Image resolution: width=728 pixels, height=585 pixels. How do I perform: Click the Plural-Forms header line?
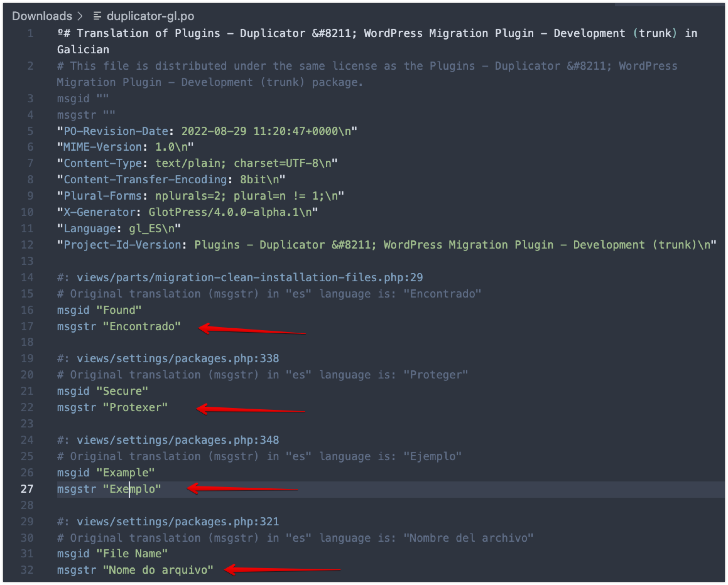pyautogui.click(x=201, y=196)
